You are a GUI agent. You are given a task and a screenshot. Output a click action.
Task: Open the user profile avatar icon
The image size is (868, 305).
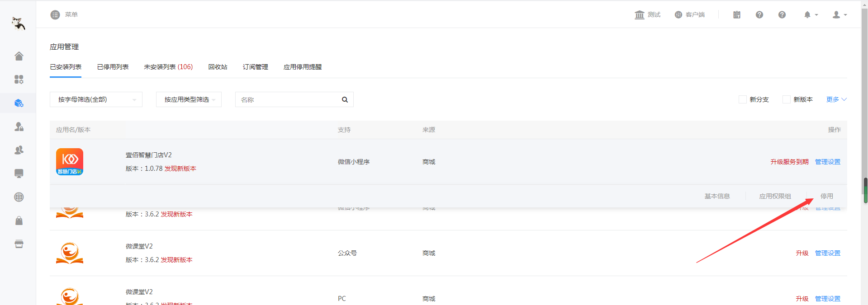[836, 15]
